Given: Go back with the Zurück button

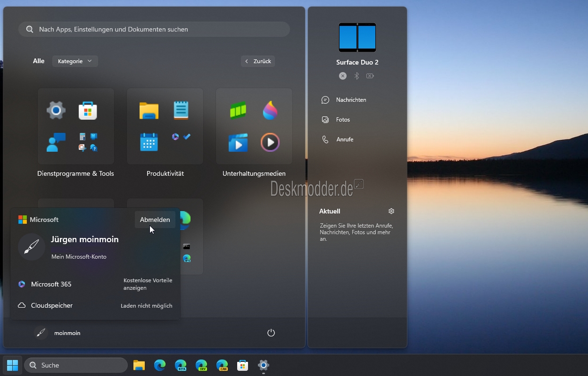Looking at the screenshot, I should click(x=258, y=61).
